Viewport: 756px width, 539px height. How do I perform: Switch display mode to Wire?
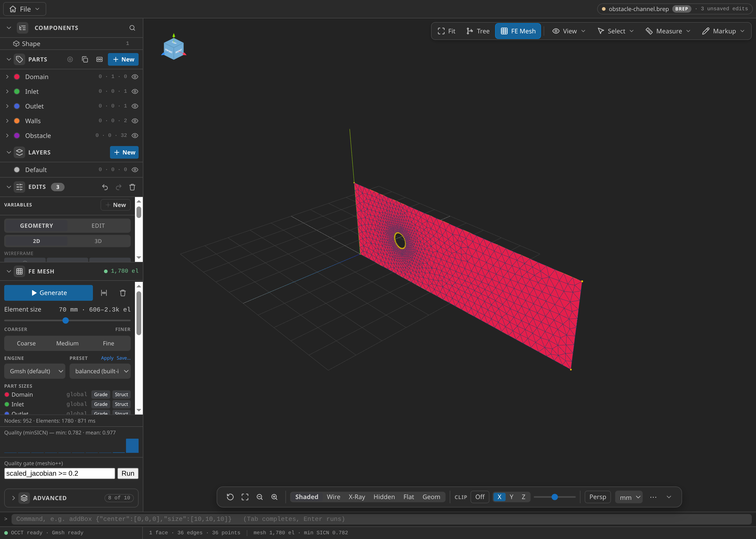[333, 497]
